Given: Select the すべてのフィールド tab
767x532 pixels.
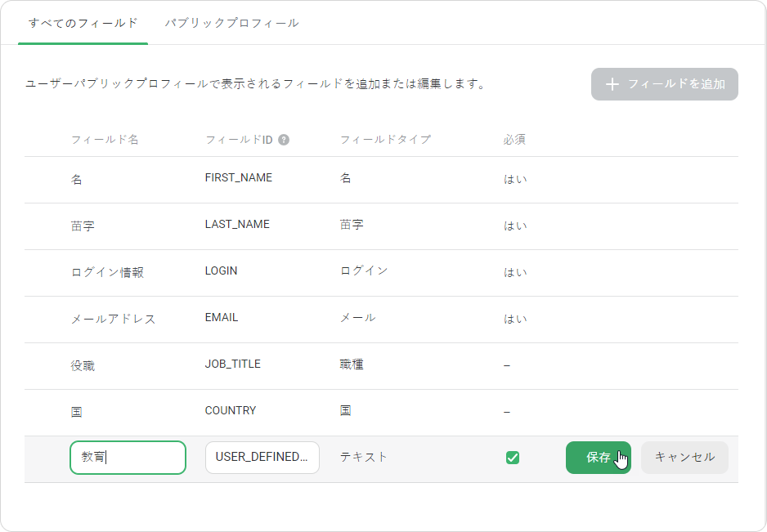Looking at the screenshot, I should pyautogui.click(x=83, y=23).
